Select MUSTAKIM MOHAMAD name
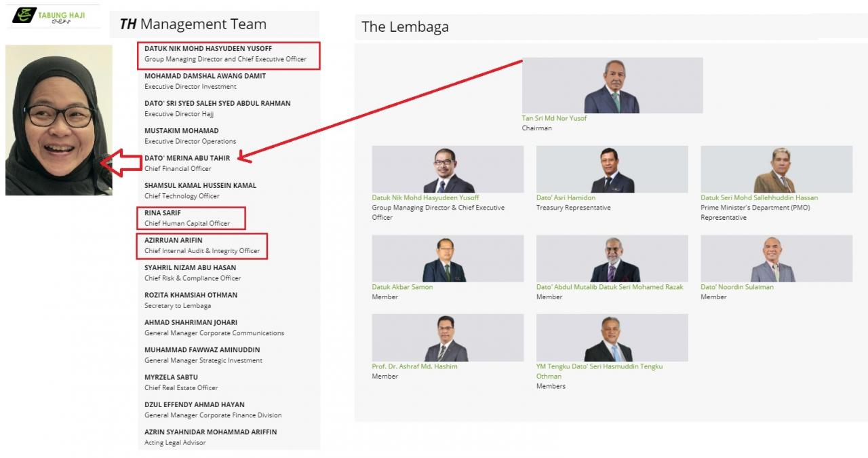 (181, 130)
